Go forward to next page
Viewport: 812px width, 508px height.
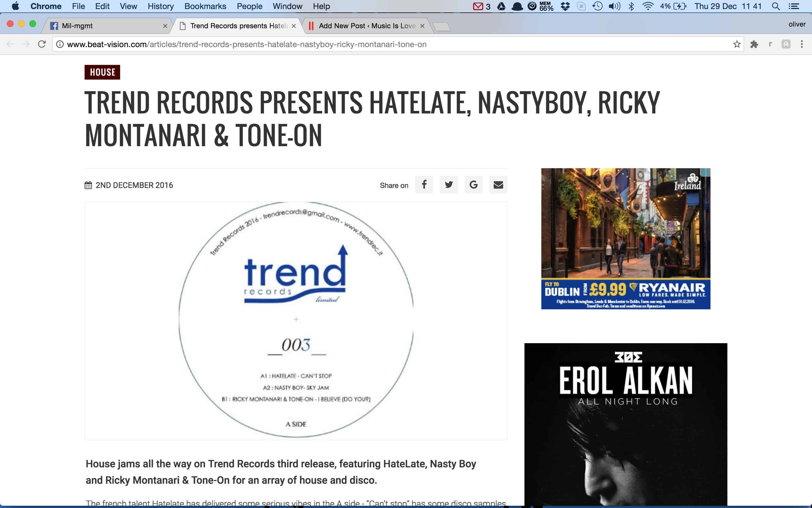click(26, 44)
